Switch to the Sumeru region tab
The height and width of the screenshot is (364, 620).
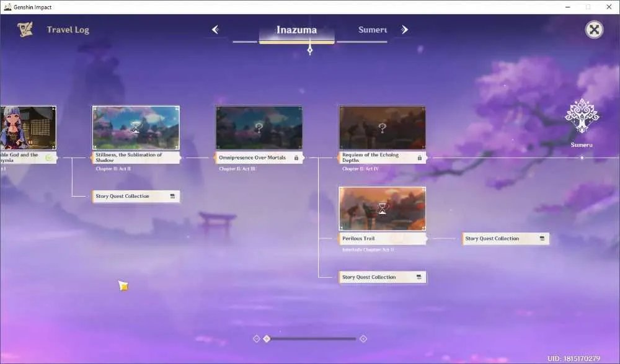coord(372,30)
